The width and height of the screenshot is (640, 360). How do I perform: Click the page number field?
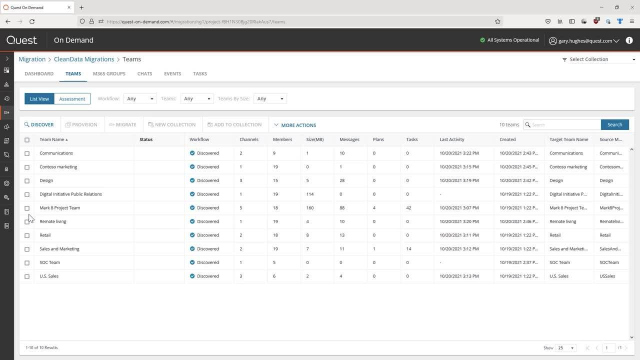[x=608, y=348]
